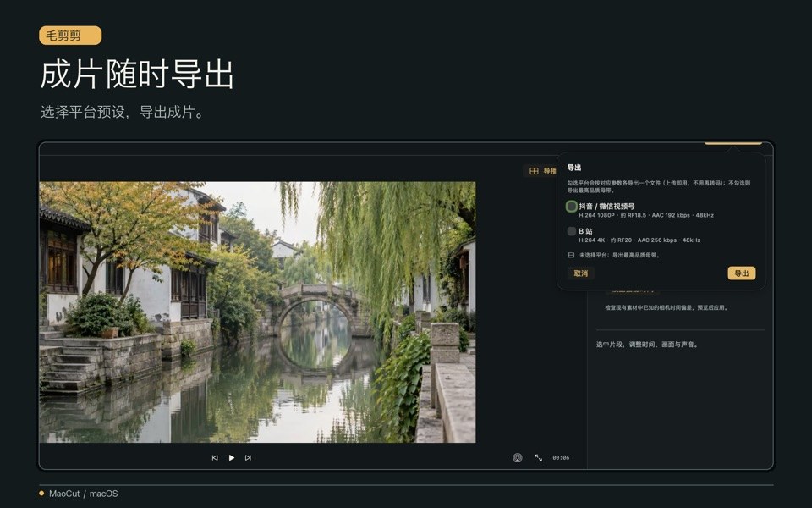This screenshot has height=508, width=812.
Task: Click the 选中片段，调整时间 hint text
Action: tap(647, 345)
